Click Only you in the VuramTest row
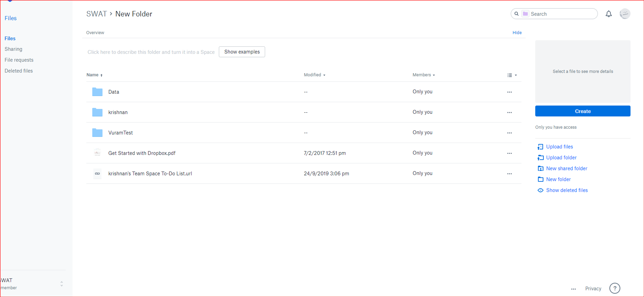Viewport: 644px width, 297px height. pos(422,132)
